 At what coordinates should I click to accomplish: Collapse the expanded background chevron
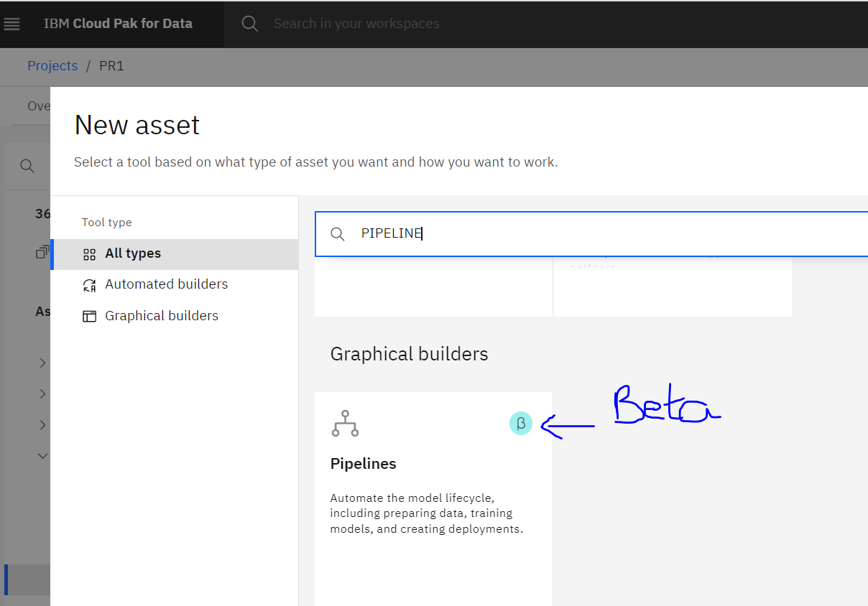click(42, 456)
